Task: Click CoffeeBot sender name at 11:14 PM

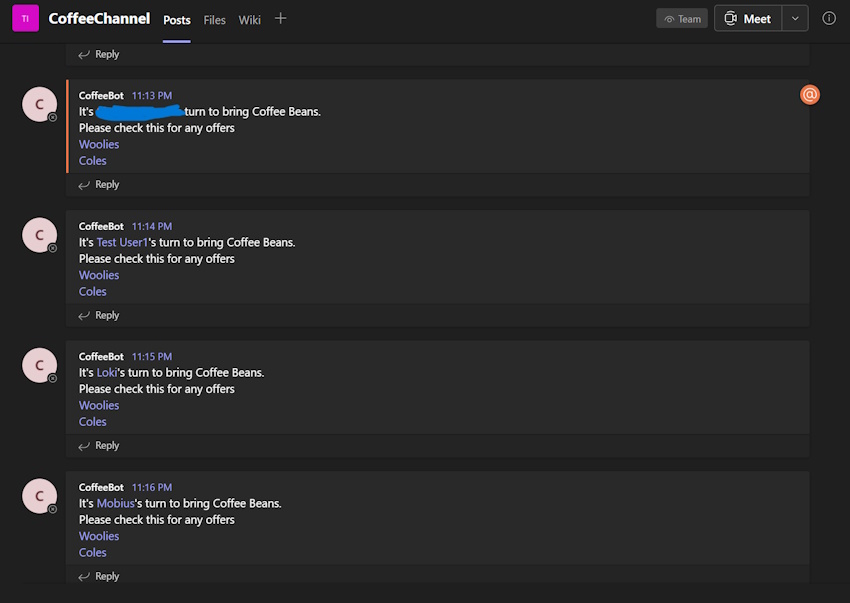Action: pyautogui.click(x=101, y=226)
